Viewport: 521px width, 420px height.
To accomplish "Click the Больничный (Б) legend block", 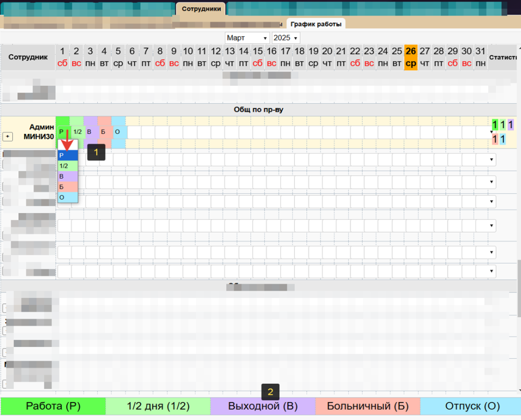I will tap(367, 406).
